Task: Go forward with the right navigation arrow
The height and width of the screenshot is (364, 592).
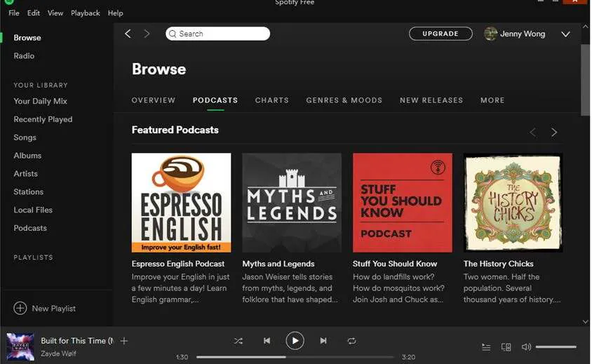Action: 147,34
